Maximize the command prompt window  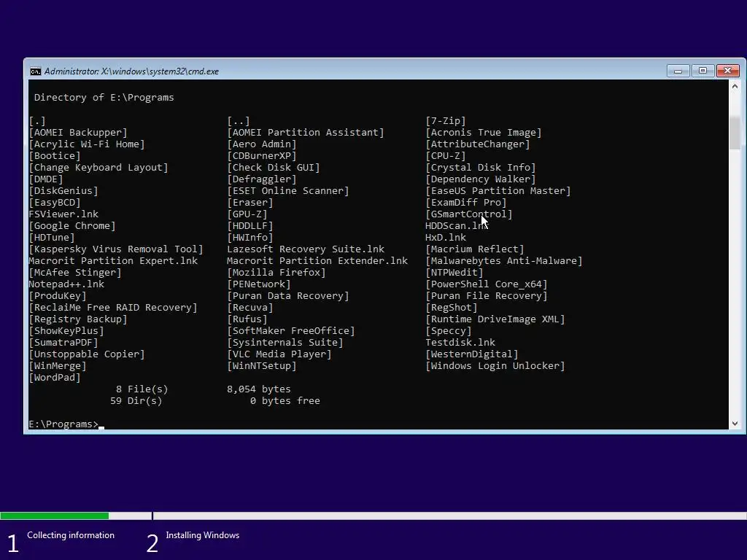pos(703,71)
